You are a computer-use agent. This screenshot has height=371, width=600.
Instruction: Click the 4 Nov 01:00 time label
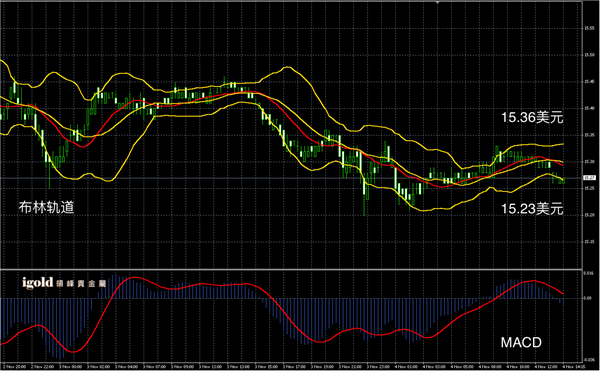coord(406,367)
